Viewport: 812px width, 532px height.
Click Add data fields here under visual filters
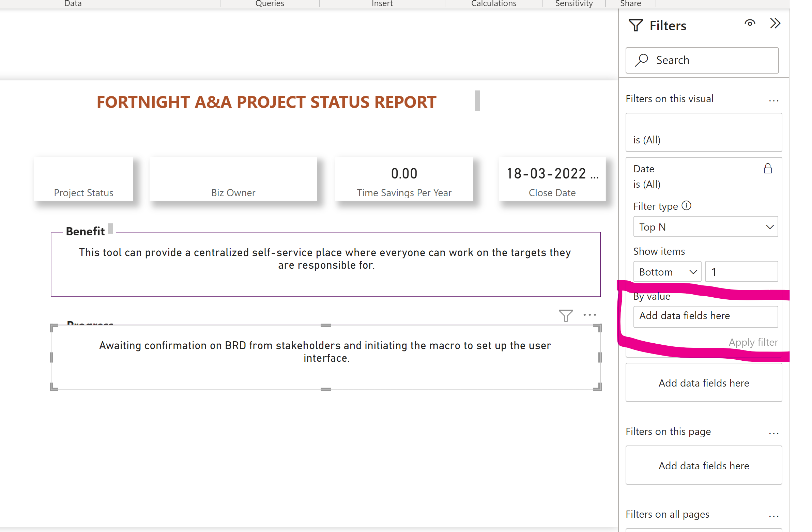[x=704, y=382]
